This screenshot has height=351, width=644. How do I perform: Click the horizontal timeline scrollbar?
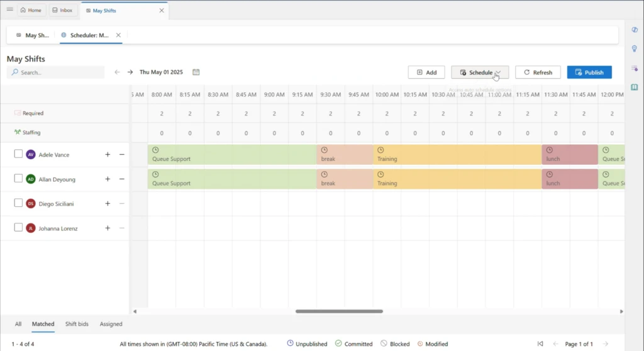(x=339, y=311)
